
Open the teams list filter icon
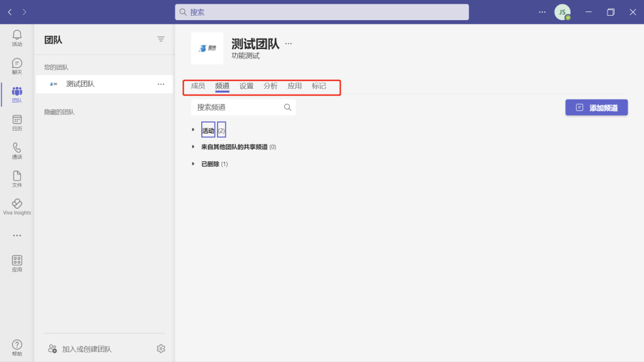point(160,39)
